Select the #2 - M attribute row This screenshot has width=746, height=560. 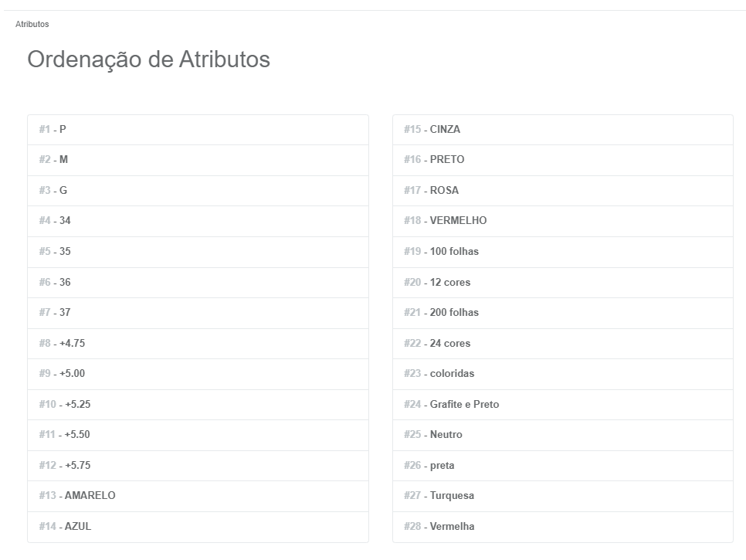pos(198,161)
